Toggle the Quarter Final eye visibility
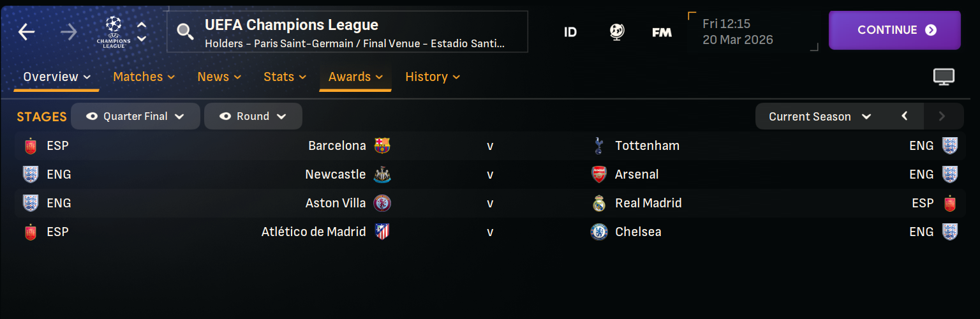Viewport: 980px width, 319px height. click(93, 117)
